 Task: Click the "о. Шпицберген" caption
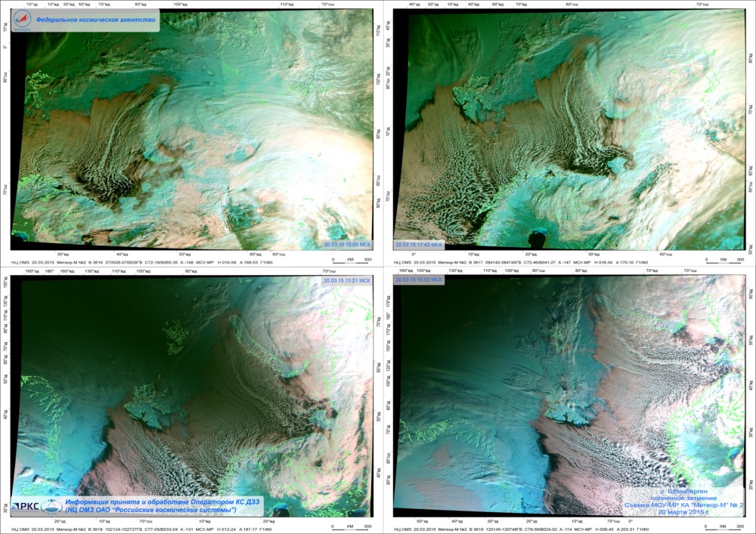[683, 491]
